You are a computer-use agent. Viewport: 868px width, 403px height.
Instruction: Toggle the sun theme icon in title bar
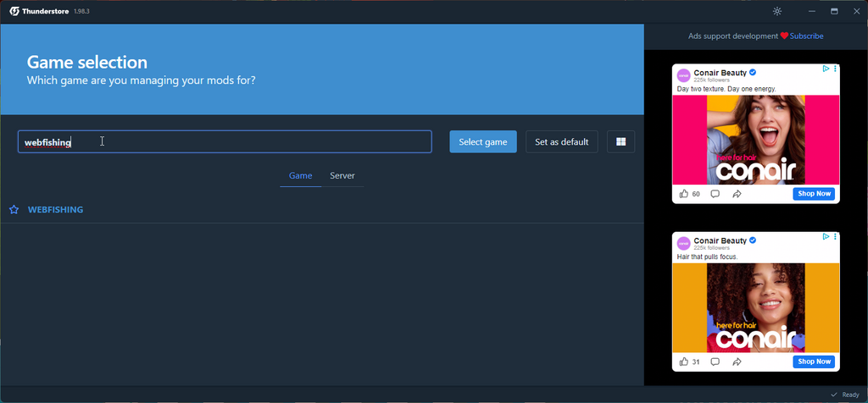pos(777,11)
